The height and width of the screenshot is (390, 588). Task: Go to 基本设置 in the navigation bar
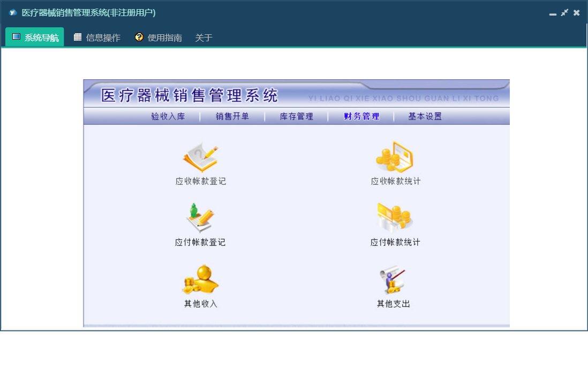pos(425,116)
